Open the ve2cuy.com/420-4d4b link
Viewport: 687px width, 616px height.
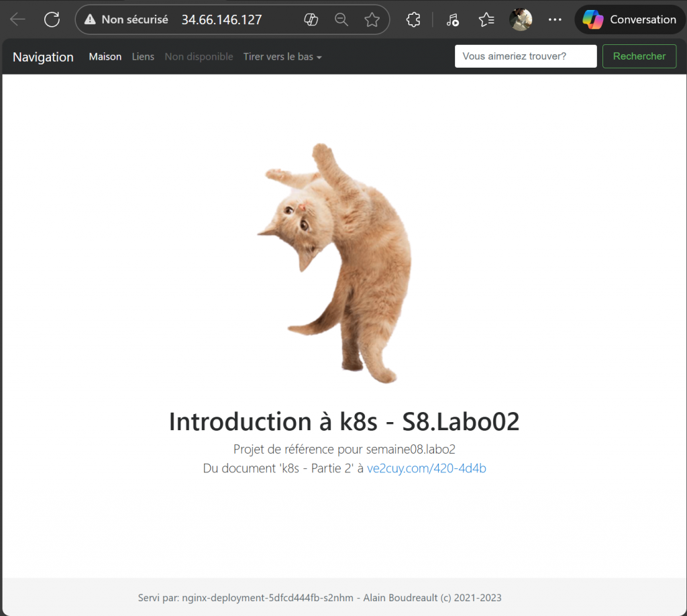426,468
